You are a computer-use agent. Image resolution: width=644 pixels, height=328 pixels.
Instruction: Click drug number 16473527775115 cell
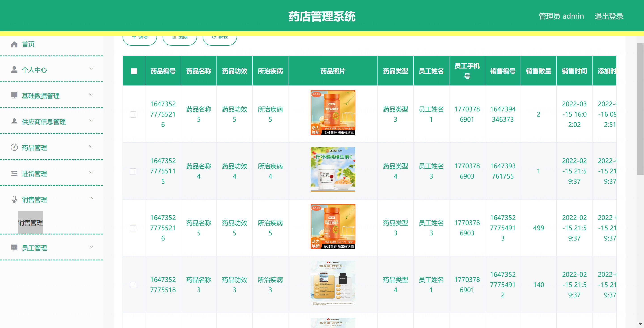point(163,171)
